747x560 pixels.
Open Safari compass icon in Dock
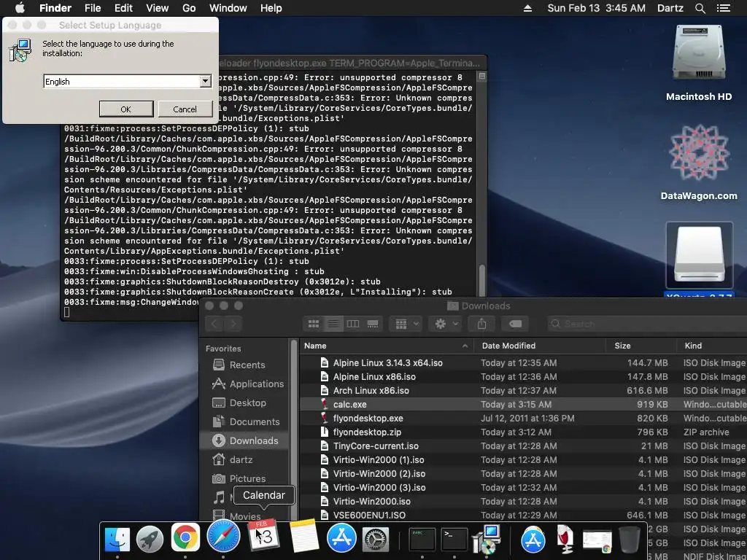223,537
